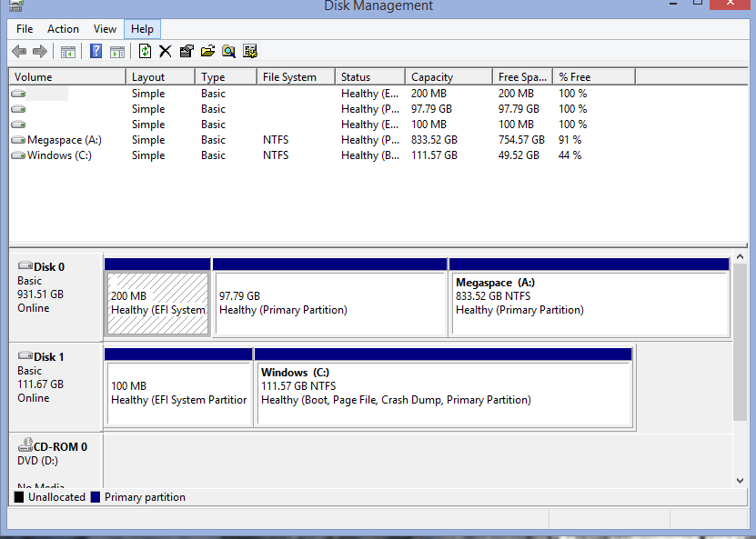Click the Delete X toolbar icon
This screenshot has width=756, height=539.
click(166, 52)
